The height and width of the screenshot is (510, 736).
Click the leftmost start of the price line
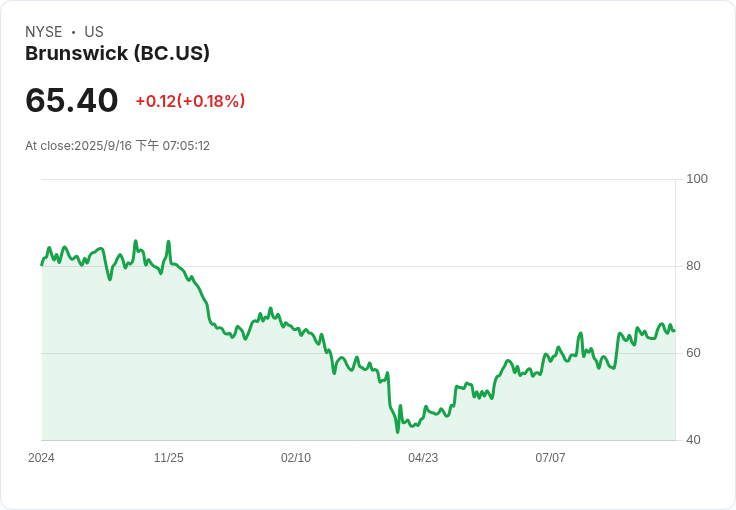point(42,264)
